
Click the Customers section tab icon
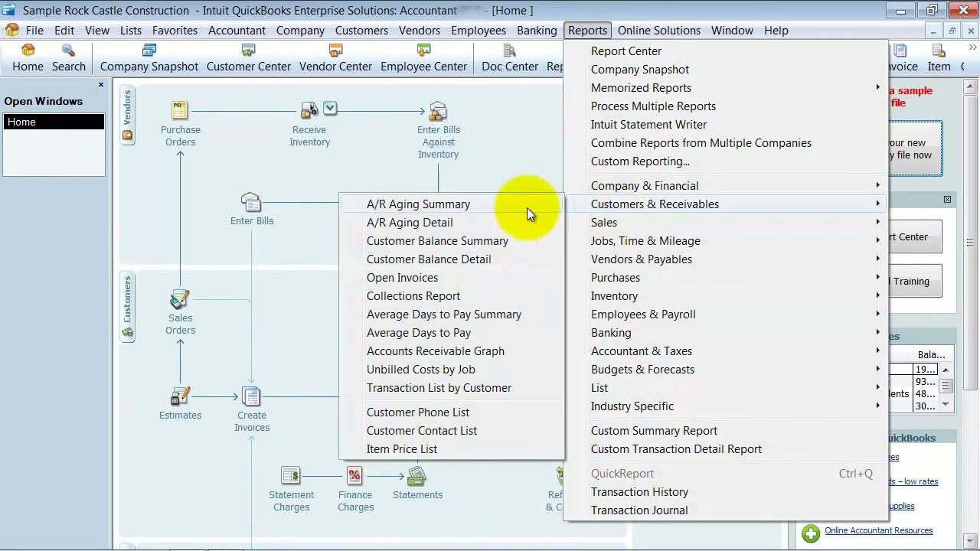point(127,333)
